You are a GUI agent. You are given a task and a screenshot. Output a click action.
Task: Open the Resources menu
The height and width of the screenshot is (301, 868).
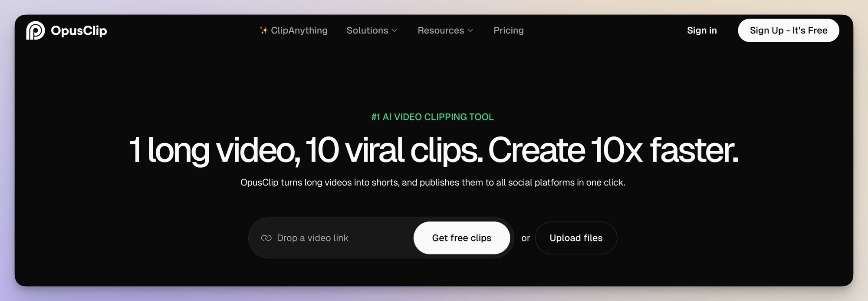pos(445,30)
